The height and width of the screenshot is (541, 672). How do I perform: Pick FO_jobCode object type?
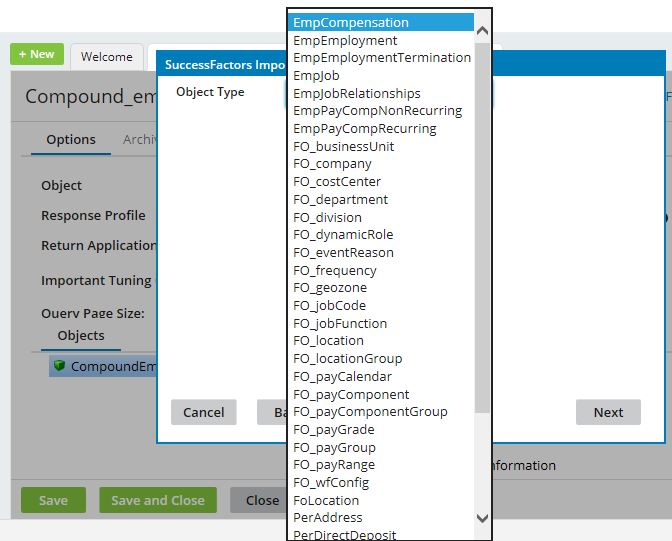tap(381, 306)
